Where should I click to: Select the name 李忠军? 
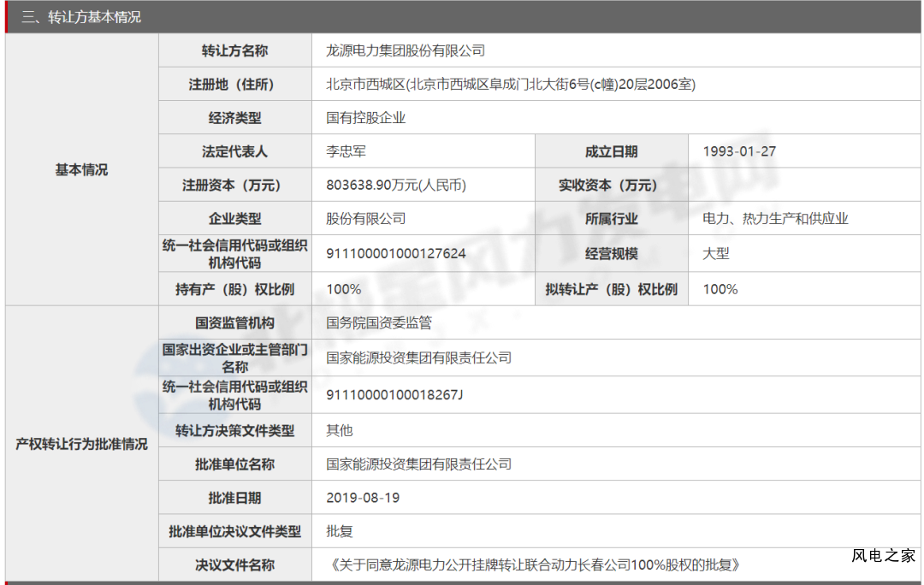(346, 151)
